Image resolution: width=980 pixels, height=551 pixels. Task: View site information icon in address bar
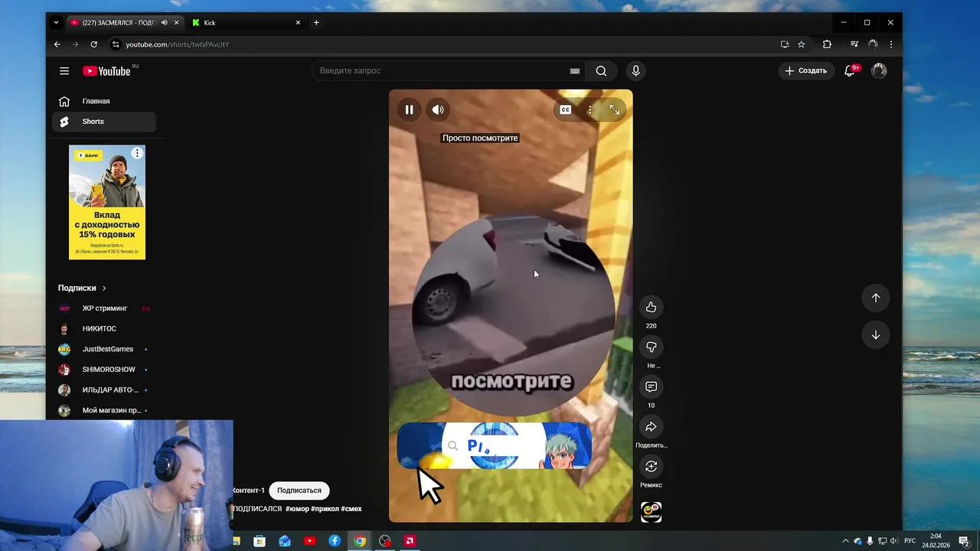pyautogui.click(x=116, y=44)
